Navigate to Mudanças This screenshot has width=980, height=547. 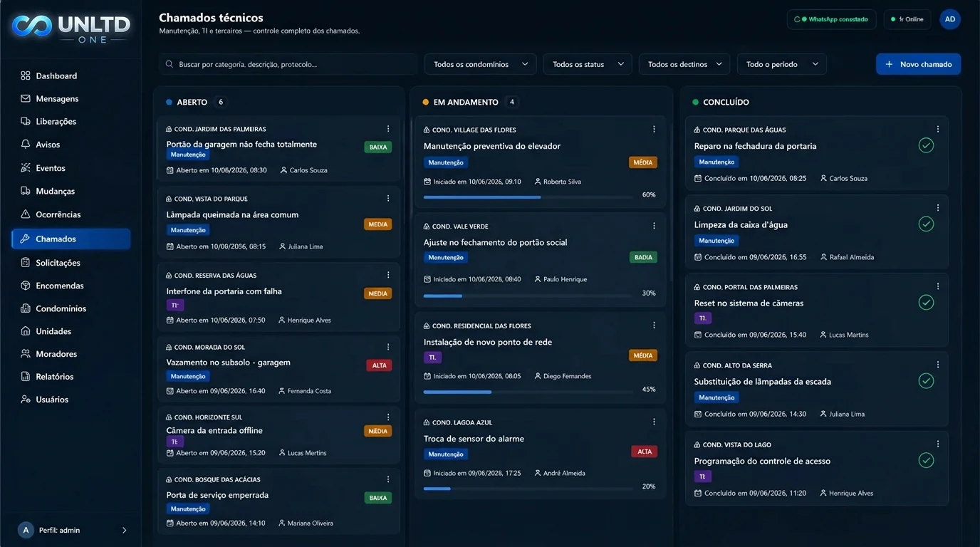click(x=55, y=191)
